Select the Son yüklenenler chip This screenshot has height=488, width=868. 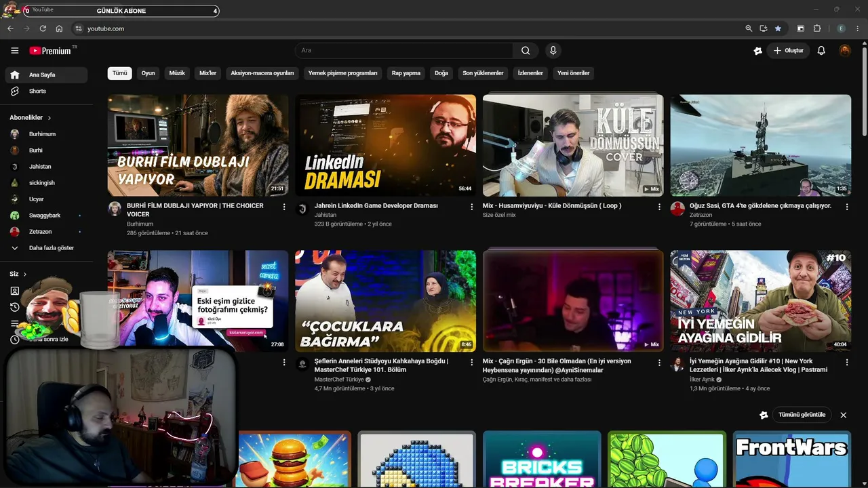483,73
